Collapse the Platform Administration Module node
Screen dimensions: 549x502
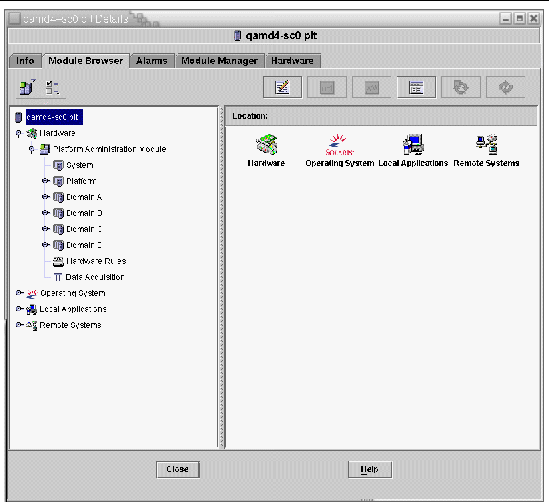pyautogui.click(x=32, y=149)
